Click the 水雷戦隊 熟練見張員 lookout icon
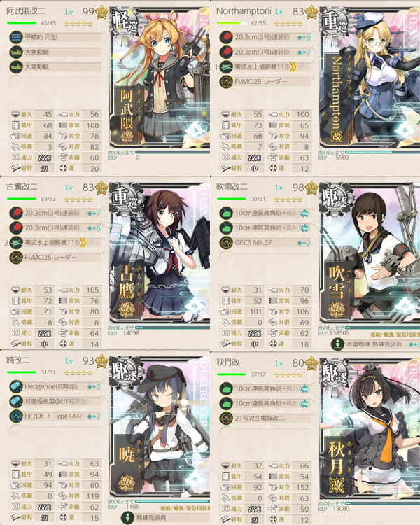This screenshot has height=525, width=420. coord(337,344)
